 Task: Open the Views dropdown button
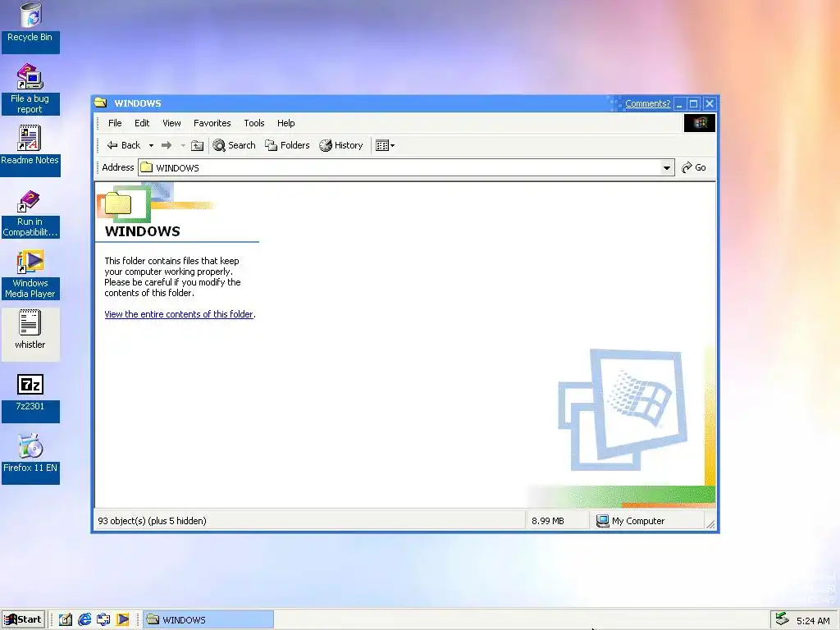coord(386,145)
